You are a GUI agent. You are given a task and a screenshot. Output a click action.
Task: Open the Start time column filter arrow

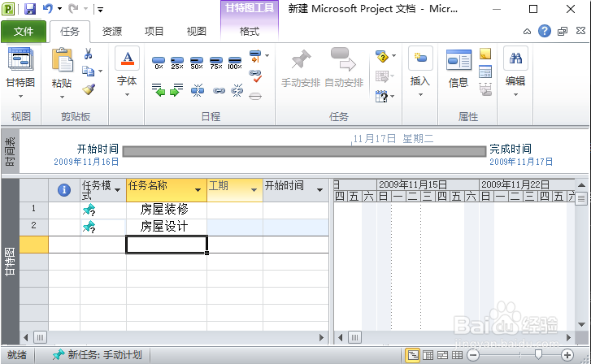tap(320, 190)
